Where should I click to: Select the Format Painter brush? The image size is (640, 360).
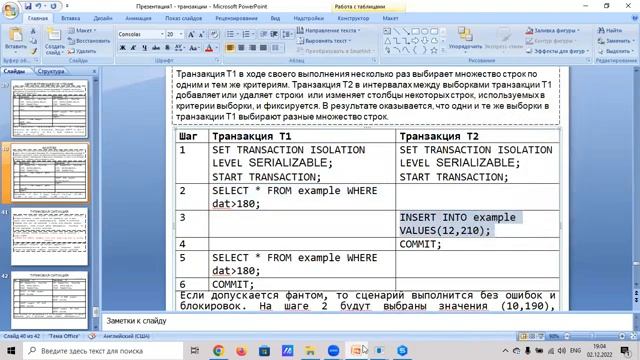point(34,51)
